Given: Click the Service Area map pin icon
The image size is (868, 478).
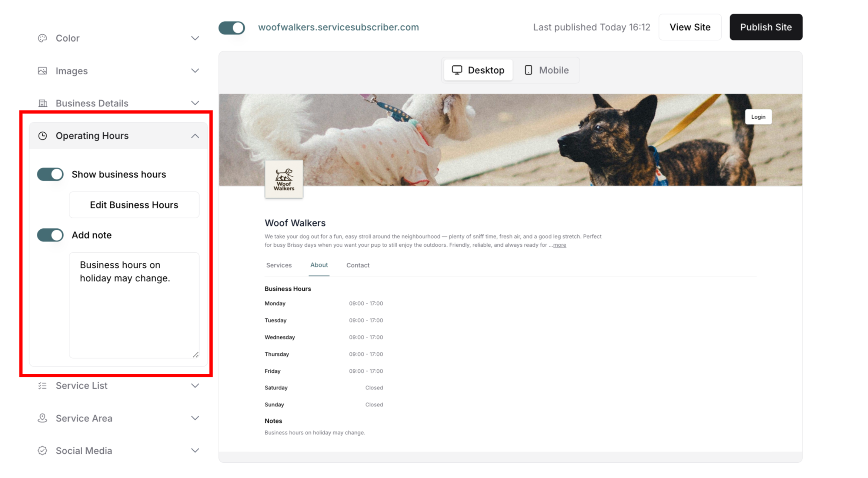Looking at the screenshot, I should click(42, 418).
